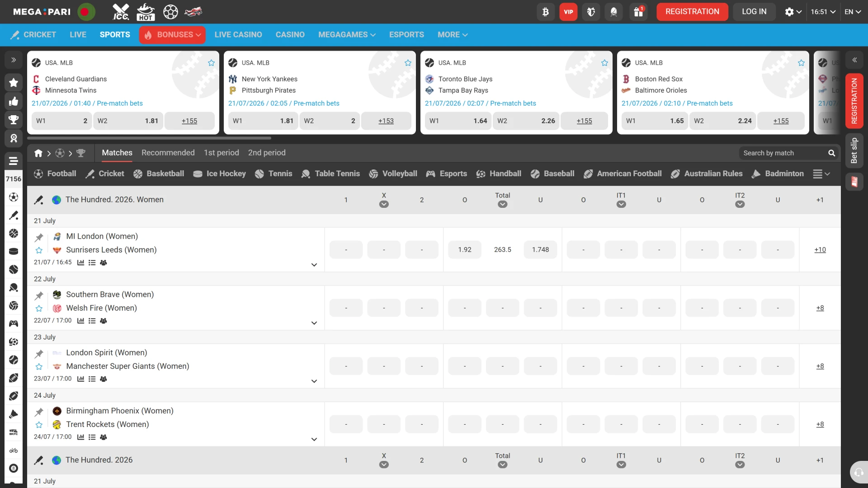Collapse the right panel with double arrows

coord(854,60)
